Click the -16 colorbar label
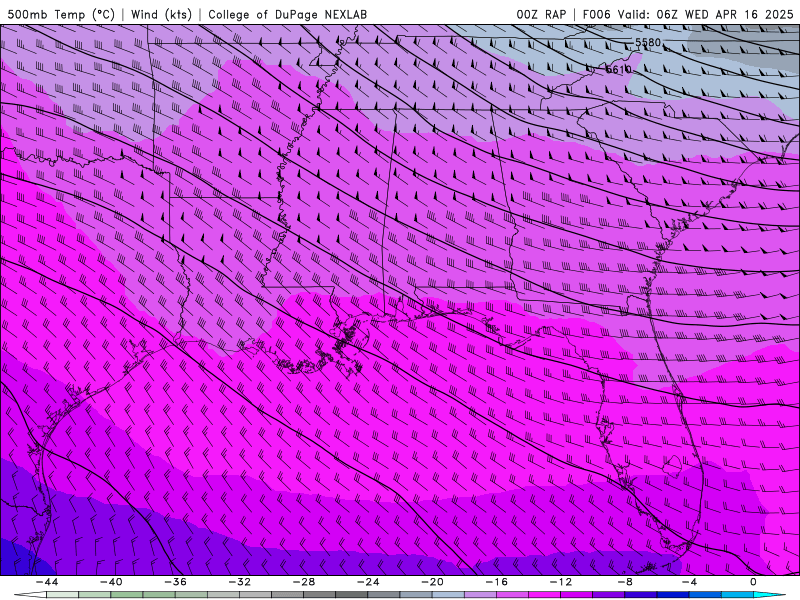The image size is (800, 600). click(496, 582)
